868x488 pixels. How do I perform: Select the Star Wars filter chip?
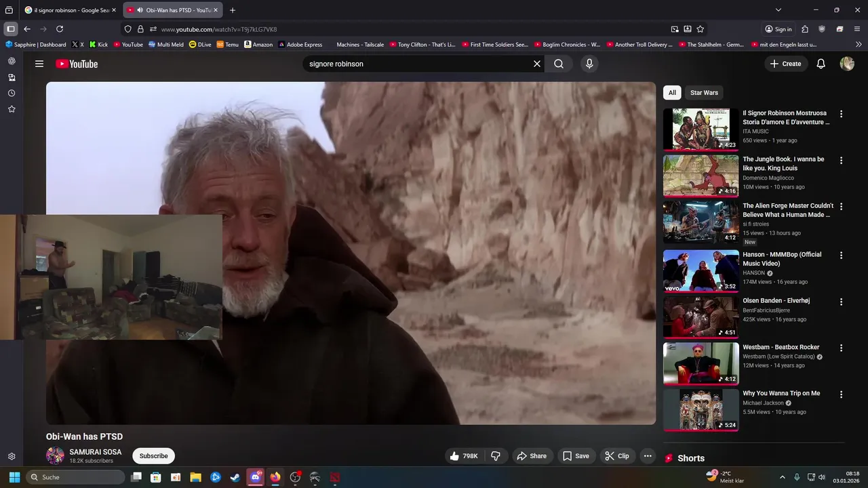tap(704, 93)
